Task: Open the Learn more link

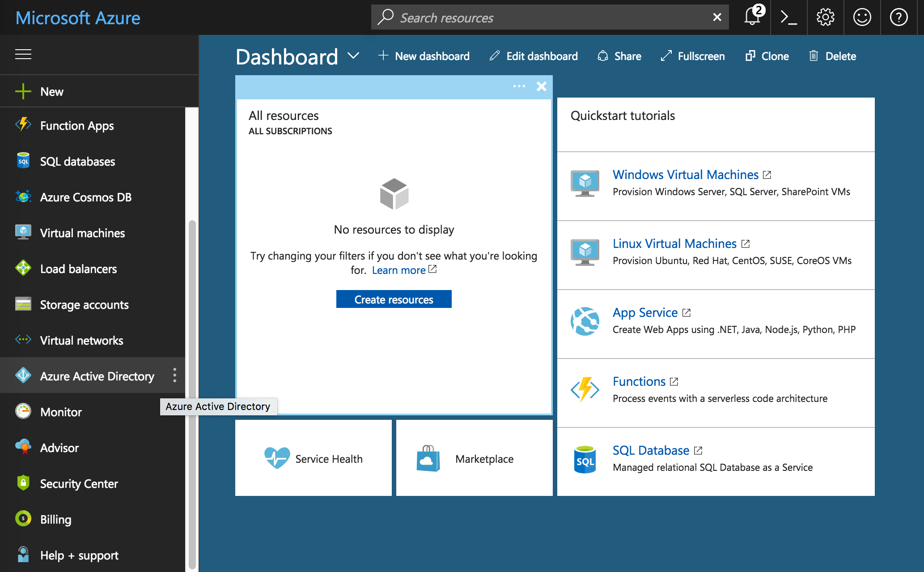Action: pyautogui.click(x=399, y=270)
